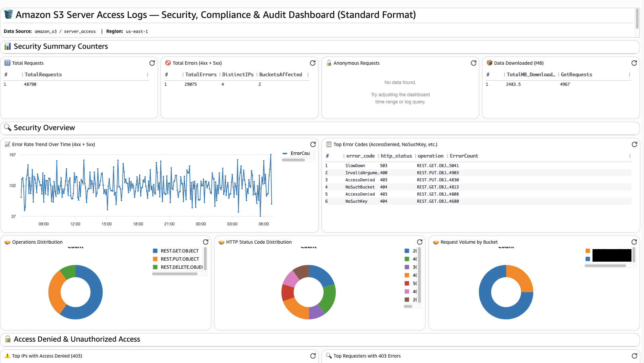Toggle REST.DELETE.OBJECT legend entry
Viewport: 644px width, 363px height.
pyautogui.click(x=178, y=267)
